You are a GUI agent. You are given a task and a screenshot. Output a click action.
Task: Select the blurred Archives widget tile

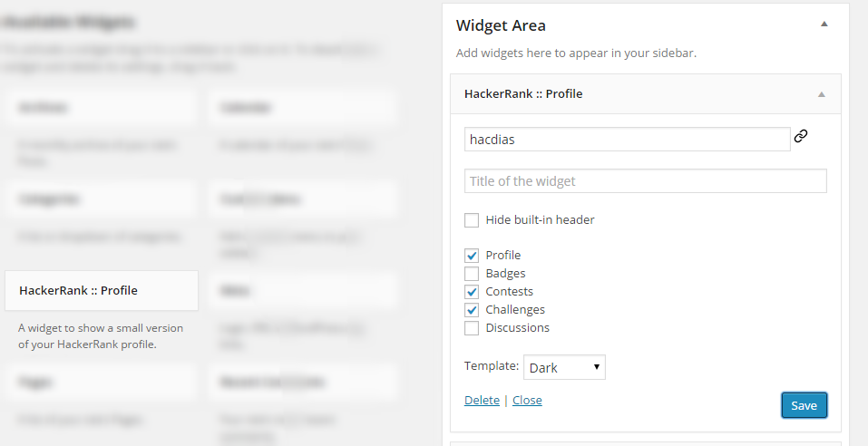[x=100, y=108]
